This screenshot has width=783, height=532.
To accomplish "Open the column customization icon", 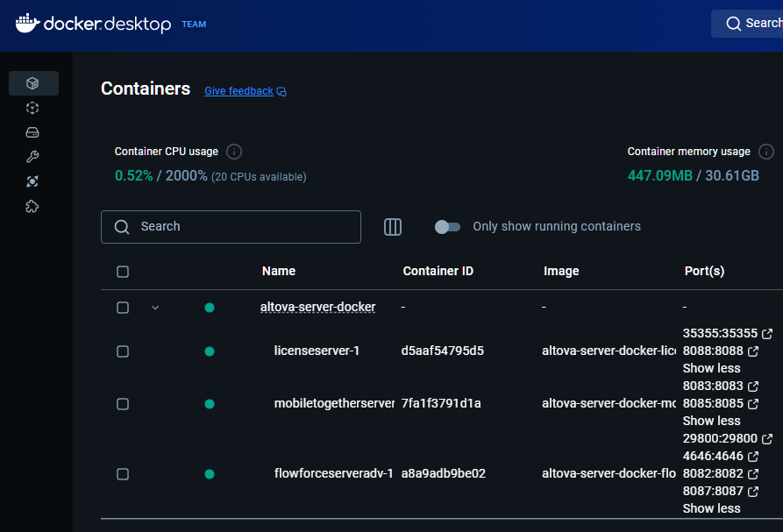I will point(392,226).
